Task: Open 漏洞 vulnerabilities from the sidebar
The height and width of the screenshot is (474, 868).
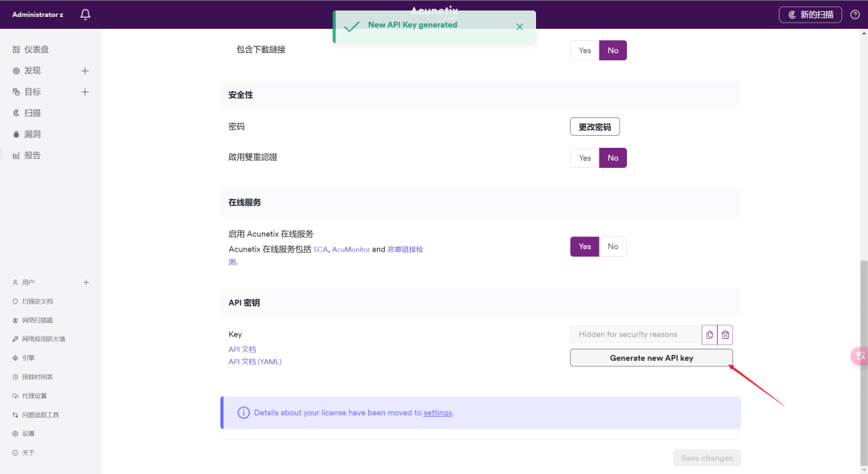Action: [x=31, y=134]
